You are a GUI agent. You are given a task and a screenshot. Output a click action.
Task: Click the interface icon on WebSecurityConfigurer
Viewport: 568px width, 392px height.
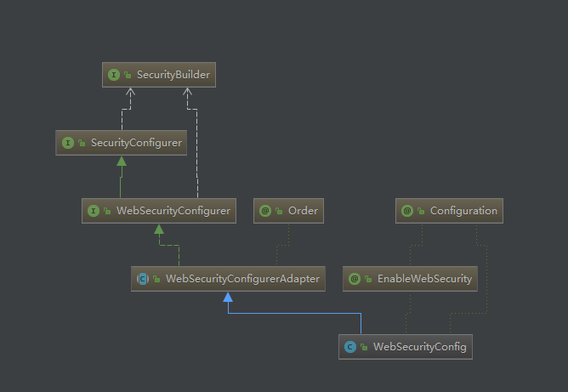point(94,211)
